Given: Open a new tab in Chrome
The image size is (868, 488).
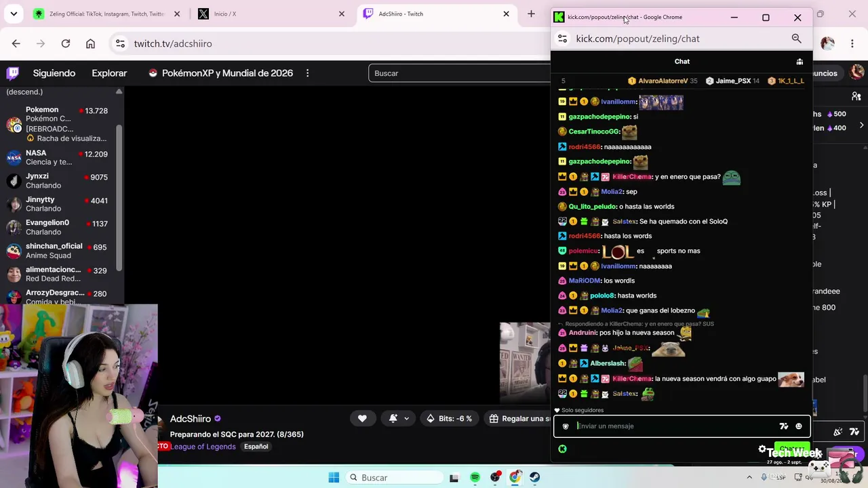Looking at the screenshot, I should coord(531,14).
